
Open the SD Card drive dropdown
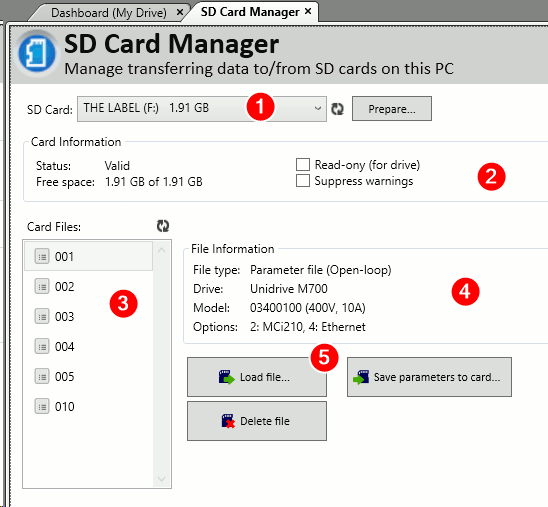(202, 109)
